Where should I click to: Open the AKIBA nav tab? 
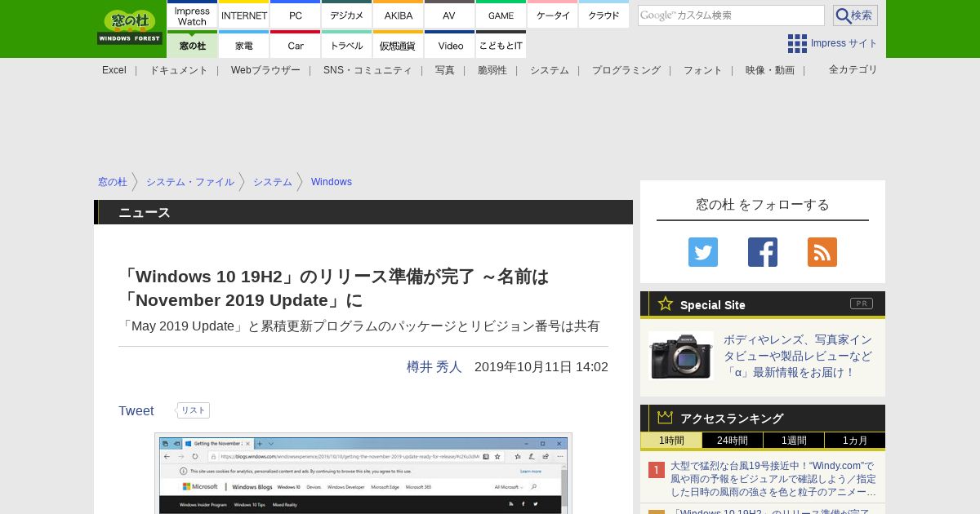(399, 14)
